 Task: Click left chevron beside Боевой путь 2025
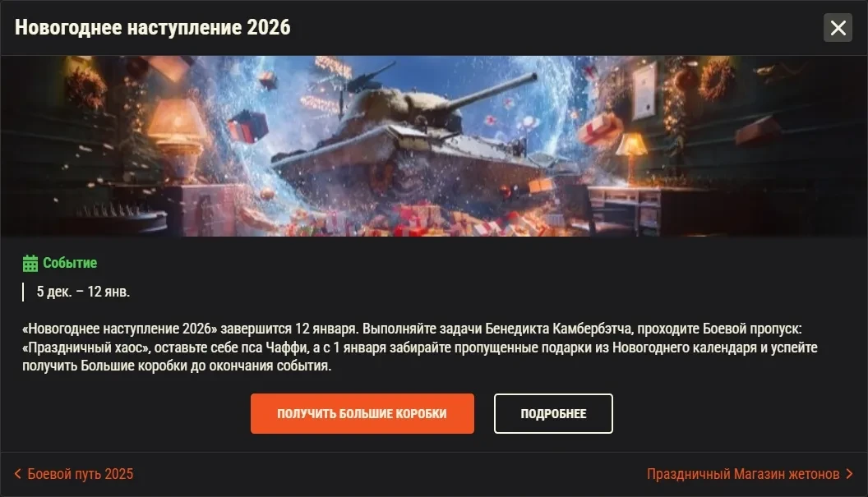(18, 474)
